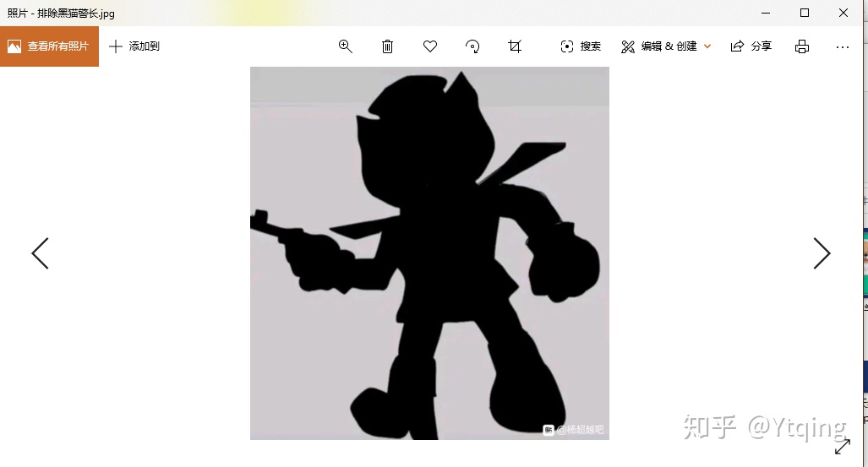Click the window title 排除黑猫警长.jpg
Screen dimensions: 868x467
click(76, 14)
